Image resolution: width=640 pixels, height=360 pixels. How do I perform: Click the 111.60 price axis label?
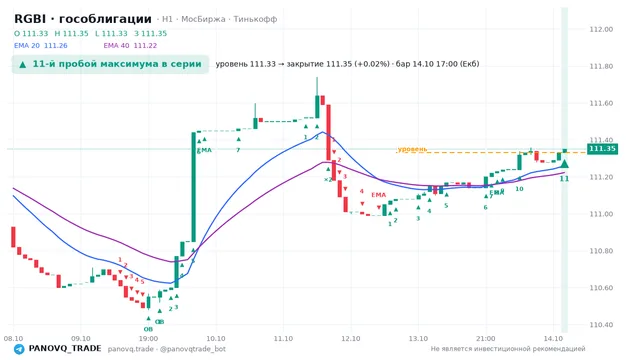pyautogui.click(x=601, y=103)
